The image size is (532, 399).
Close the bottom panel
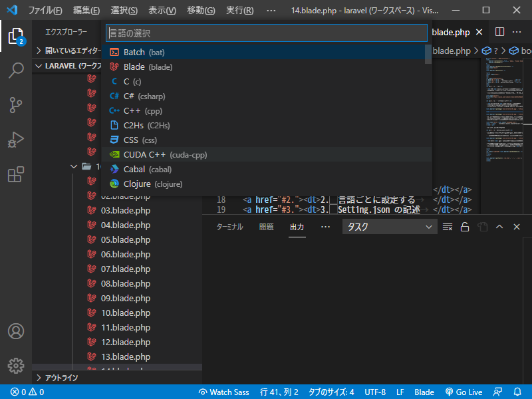pos(517,227)
